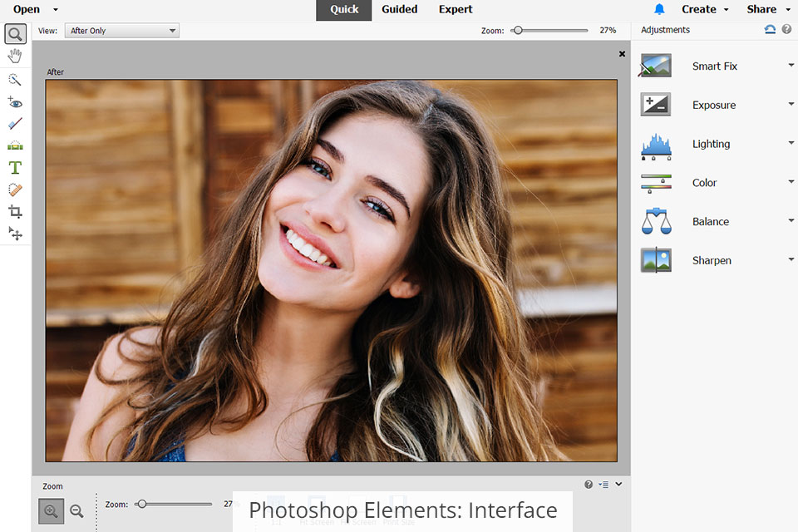
Task: Expand the Color arrow
Action: click(791, 181)
